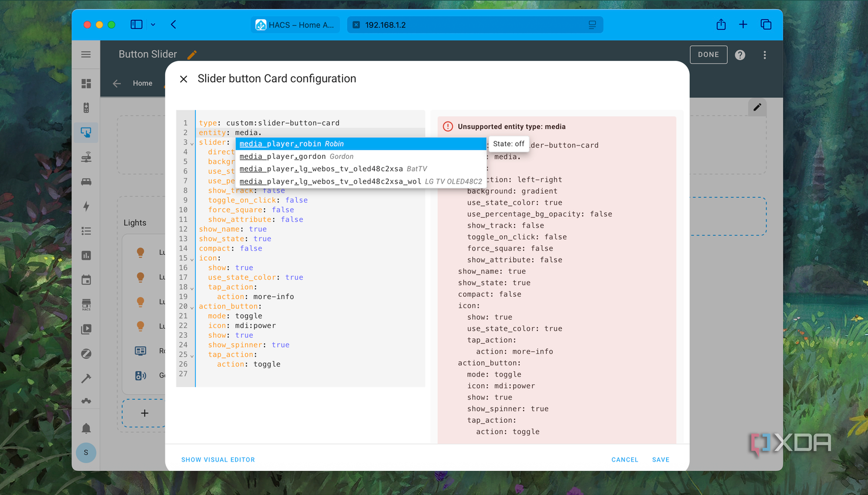Click SHOW VISUAL EDITOR button
The width and height of the screenshot is (868, 495).
tap(218, 460)
